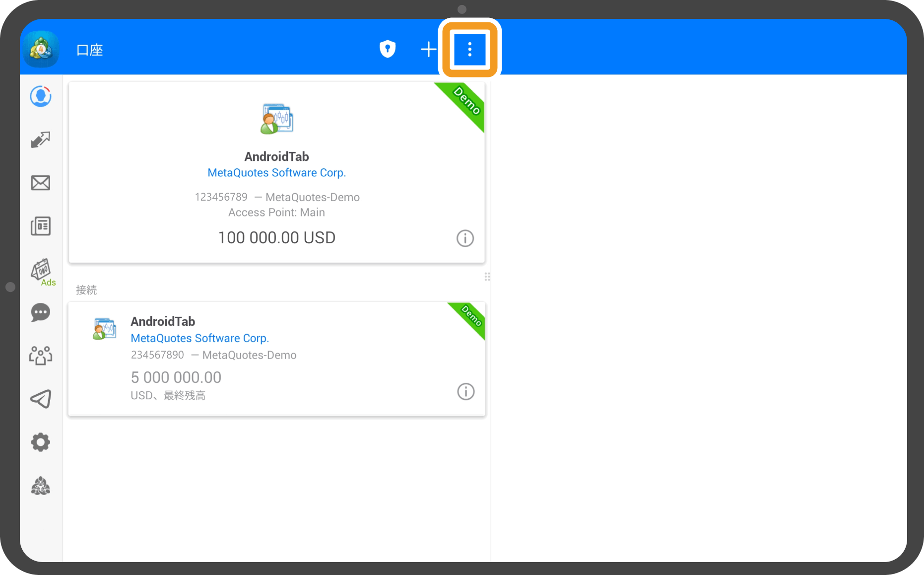Open the traders community people icon

[41, 356]
